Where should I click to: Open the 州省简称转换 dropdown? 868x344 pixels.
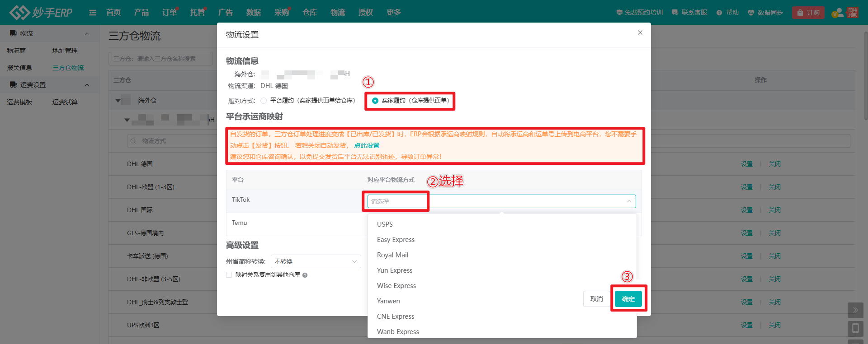click(x=316, y=261)
